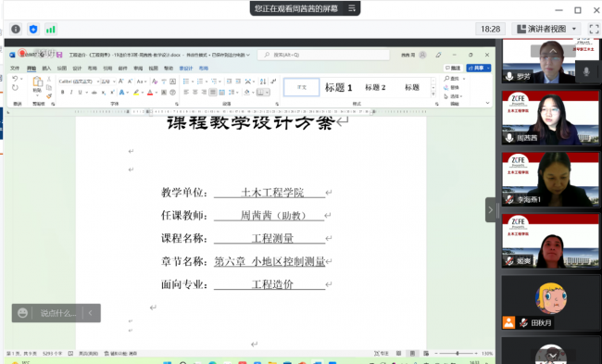Redo the action in Word

tap(15, 88)
